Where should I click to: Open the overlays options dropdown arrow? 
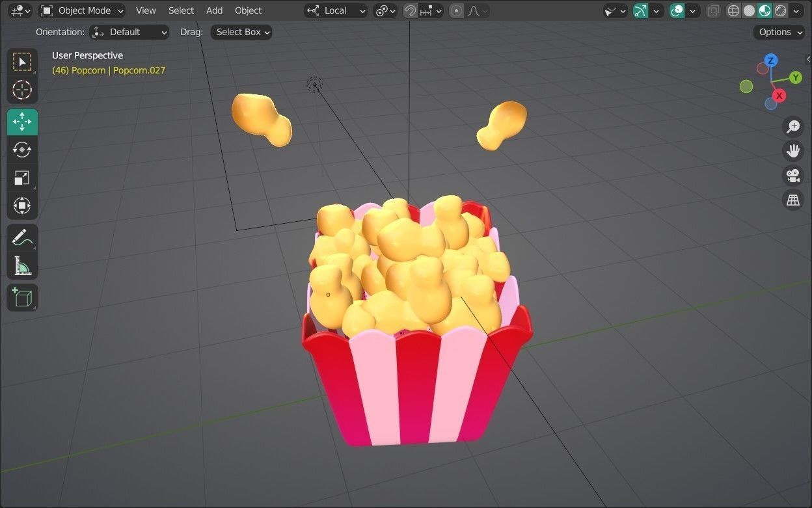point(693,10)
